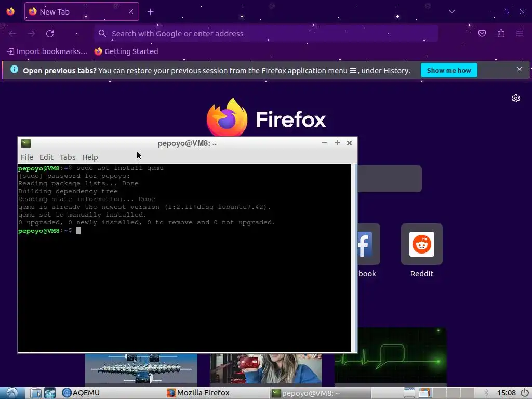Open the terminal Tabs menu
The image size is (532, 399).
68,157
